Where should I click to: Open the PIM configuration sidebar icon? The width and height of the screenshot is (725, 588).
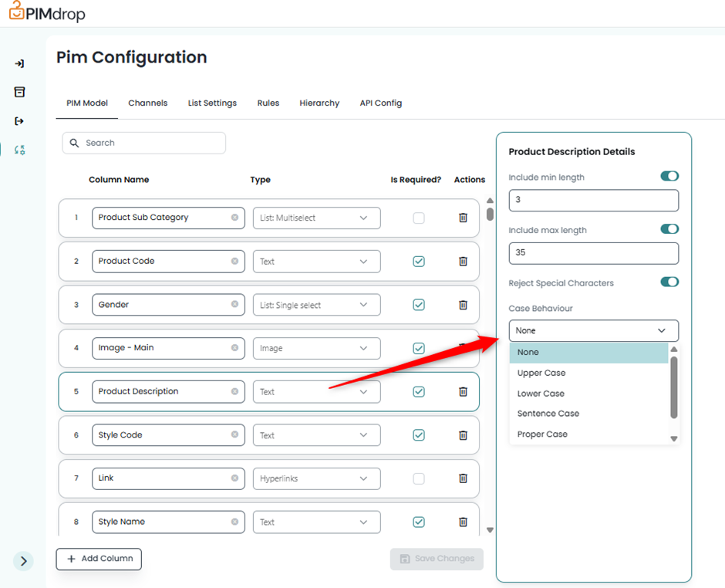pyautogui.click(x=20, y=150)
